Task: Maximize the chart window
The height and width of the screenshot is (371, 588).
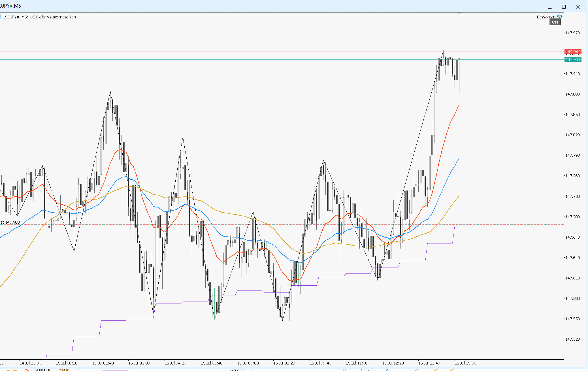Action: point(564,7)
